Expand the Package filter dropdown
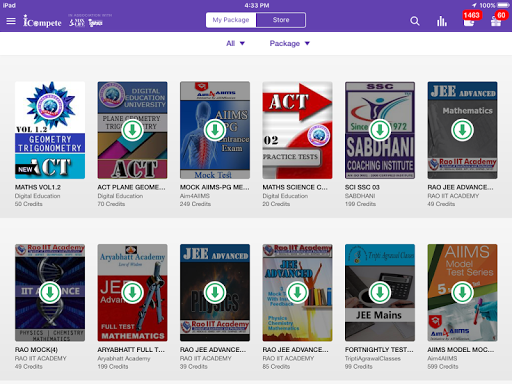 pos(290,43)
